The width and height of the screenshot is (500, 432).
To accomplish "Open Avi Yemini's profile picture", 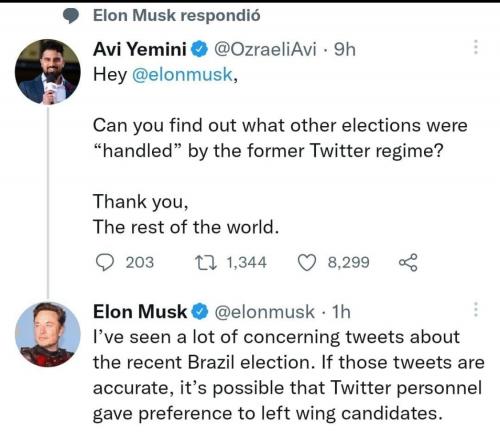I will (x=48, y=72).
